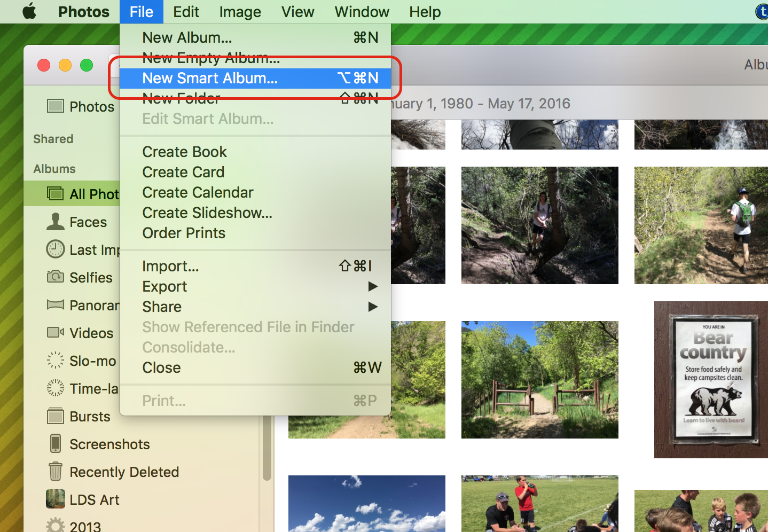768x532 pixels.
Task: Select the LDS Art album label
Action: tap(94, 500)
